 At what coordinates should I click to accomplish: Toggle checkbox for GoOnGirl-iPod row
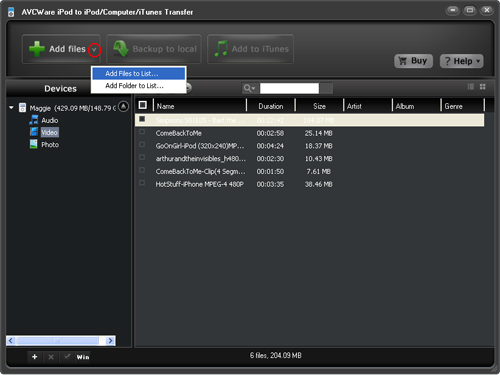142,145
